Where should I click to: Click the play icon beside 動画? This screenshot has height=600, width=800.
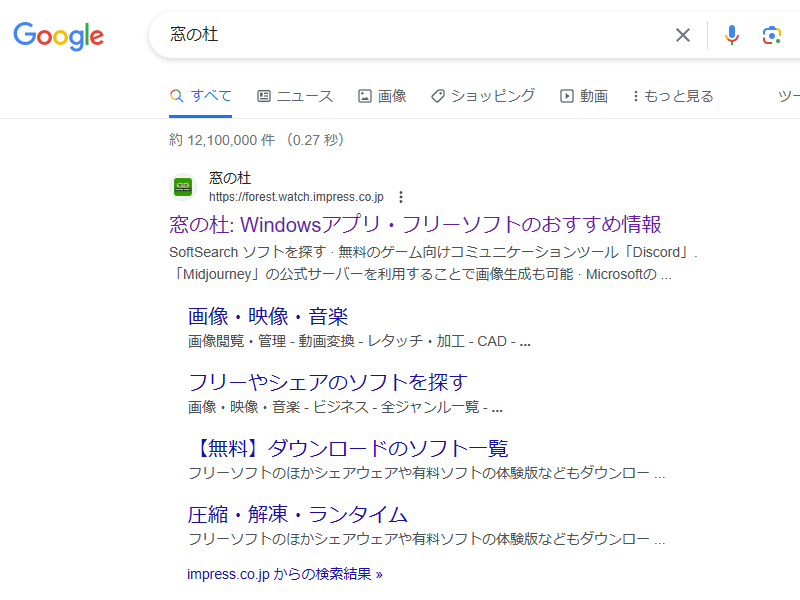(566, 95)
